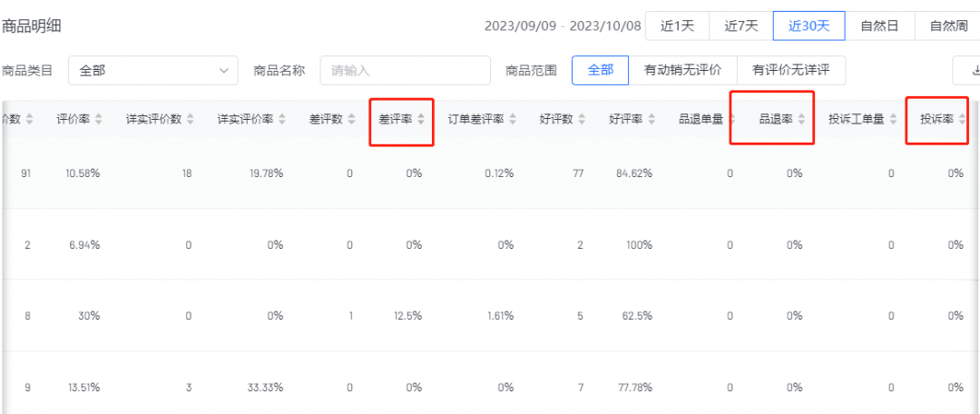The width and height of the screenshot is (980, 414).
Task: Click the 近1天 button
Action: [677, 26]
